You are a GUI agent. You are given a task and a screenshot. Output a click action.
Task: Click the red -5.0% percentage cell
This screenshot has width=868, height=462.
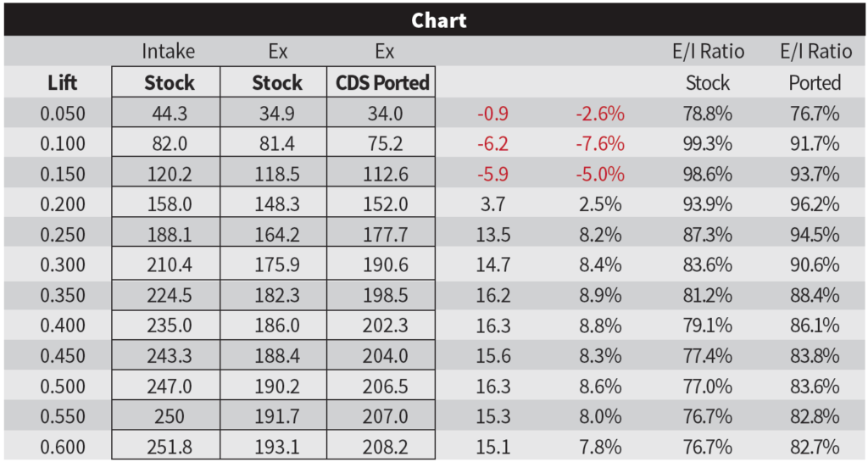pos(598,174)
